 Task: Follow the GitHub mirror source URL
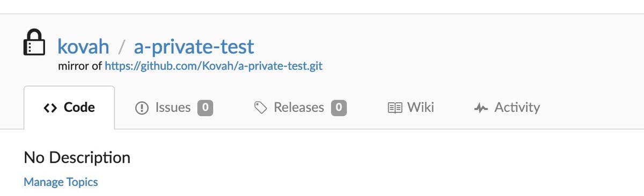click(x=214, y=66)
